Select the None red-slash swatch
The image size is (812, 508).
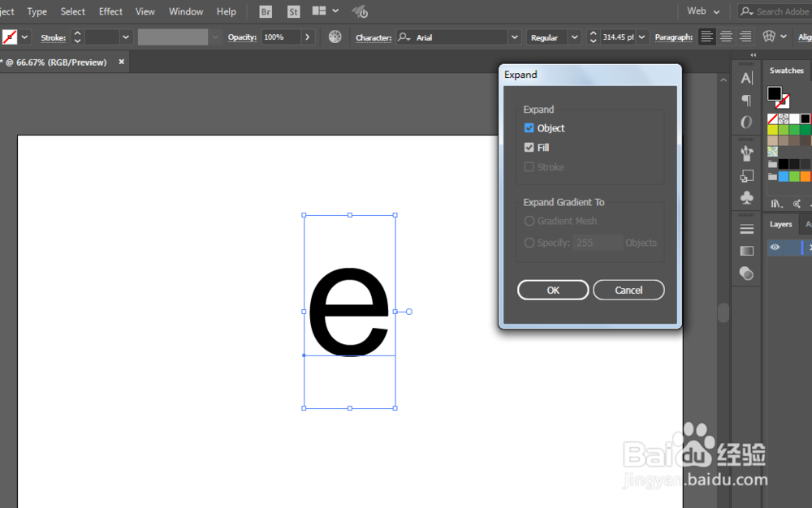pyautogui.click(x=773, y=119)
